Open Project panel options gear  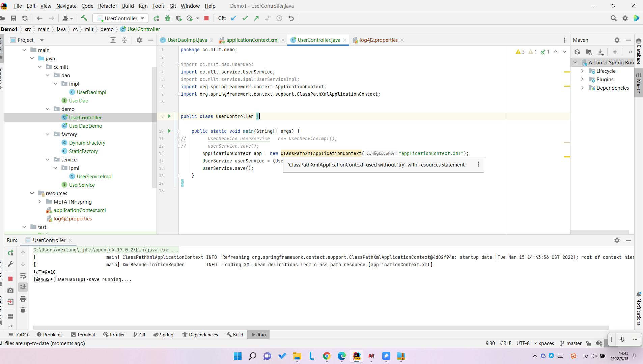click(139, 40)
